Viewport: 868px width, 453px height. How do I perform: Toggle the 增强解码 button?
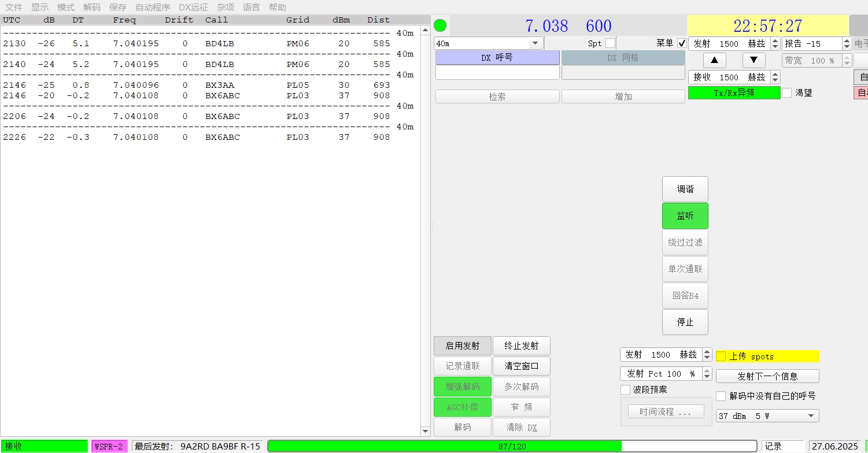(463, 387)
